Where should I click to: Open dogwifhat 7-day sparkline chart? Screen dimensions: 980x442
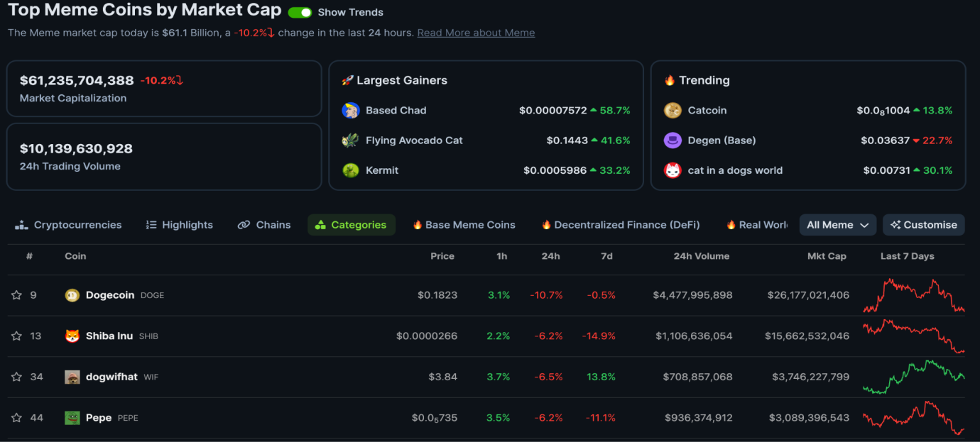(914, 377)
